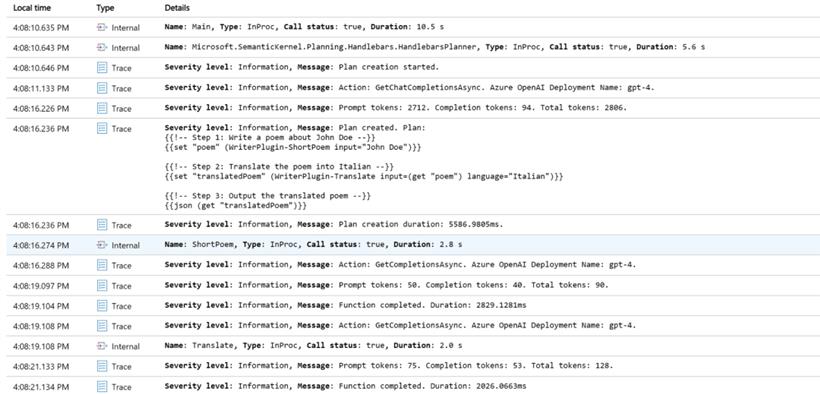
Task: Click the Trace icon for the 'Duration: 2829.1281ms' row
Action: tap(102, 306)
